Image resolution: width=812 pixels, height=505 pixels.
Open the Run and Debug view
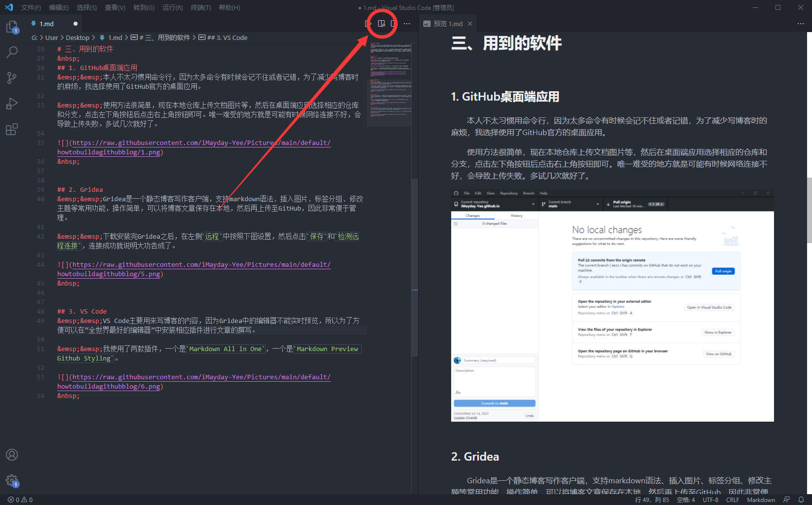click(x=12, y=104)
